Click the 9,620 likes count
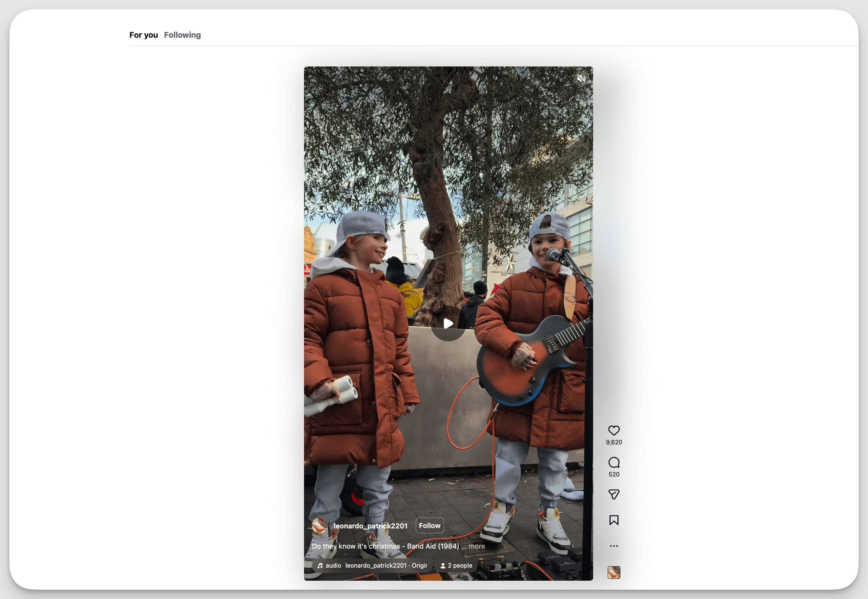This screenshot has width=868, height=599. pyautogui.click(x=614, y=442)
